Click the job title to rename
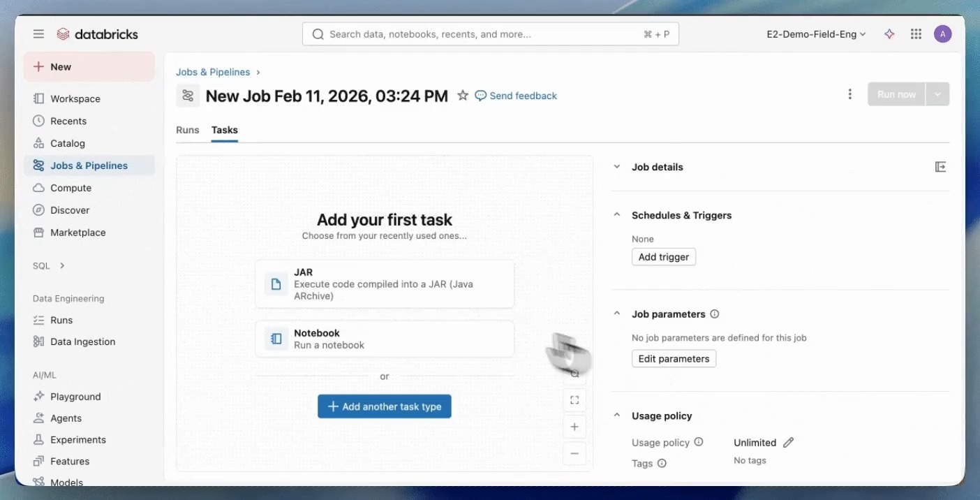The width and height of the screenshot is (980, 500). coord(327,96)
